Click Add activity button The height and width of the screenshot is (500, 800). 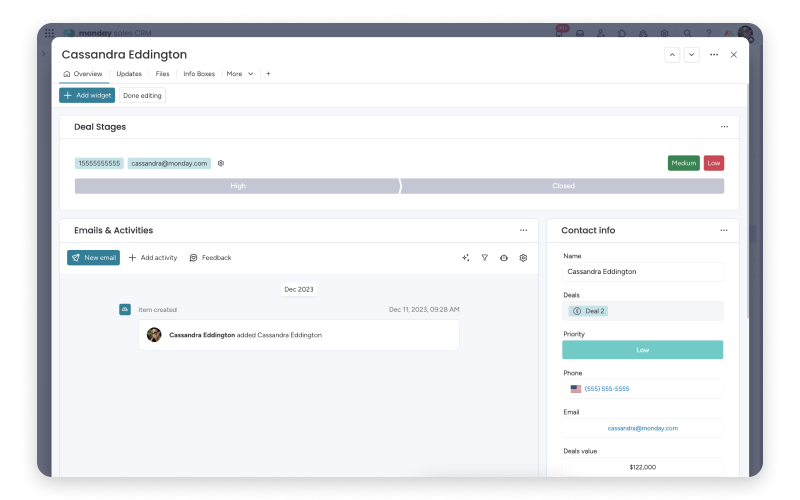tap(153, 258)
